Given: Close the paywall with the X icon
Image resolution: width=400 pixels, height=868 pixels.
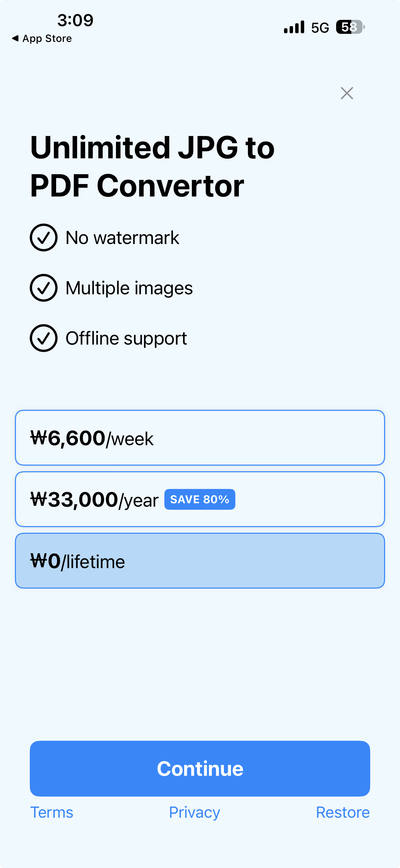Looking at the screenshot, I should [347, 93].
